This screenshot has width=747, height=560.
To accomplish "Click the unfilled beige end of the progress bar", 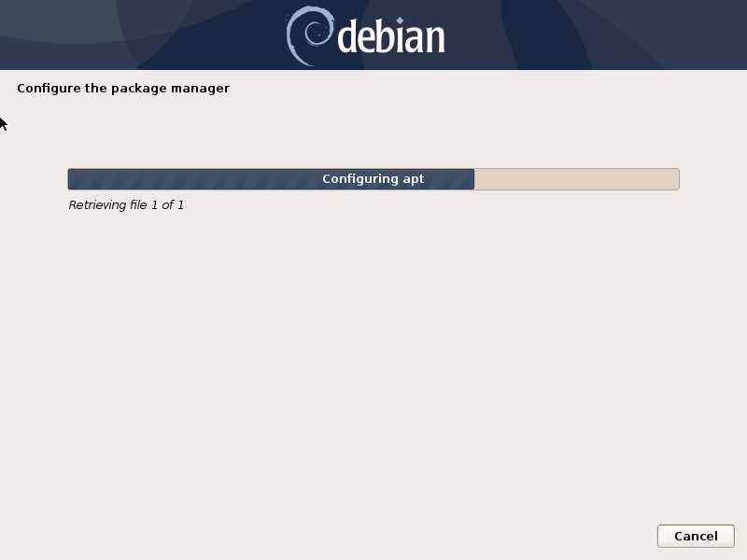I will coord(576,179).
